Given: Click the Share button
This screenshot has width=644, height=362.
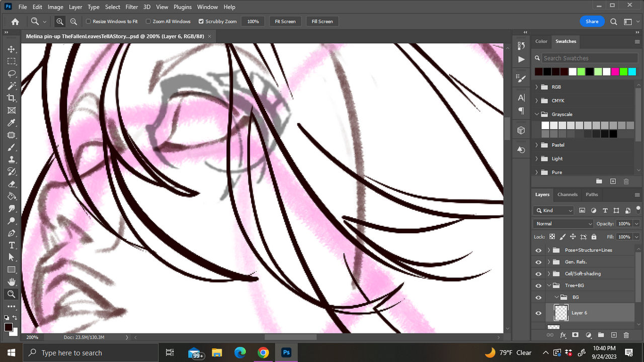Looking at the screenshot, I should coord(592,21).
